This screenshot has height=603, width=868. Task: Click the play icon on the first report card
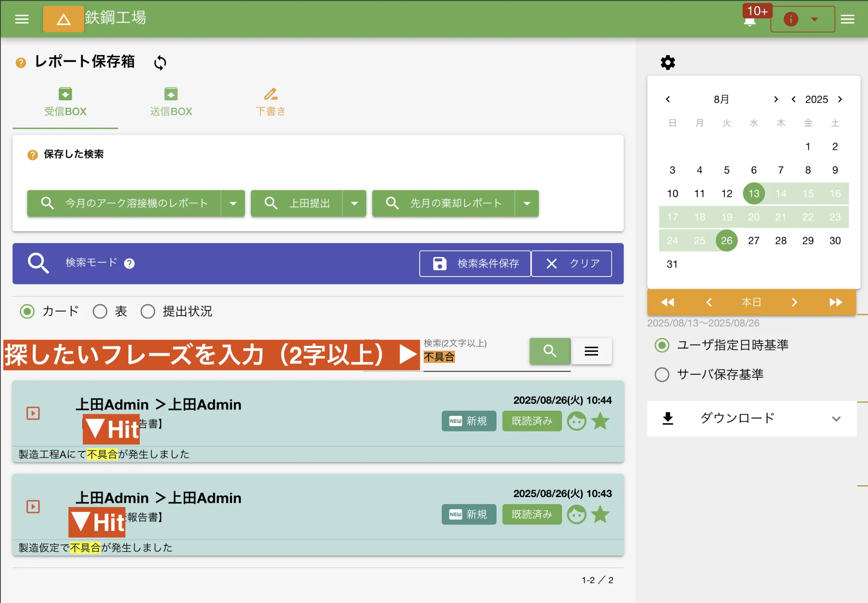click(33, 413)
